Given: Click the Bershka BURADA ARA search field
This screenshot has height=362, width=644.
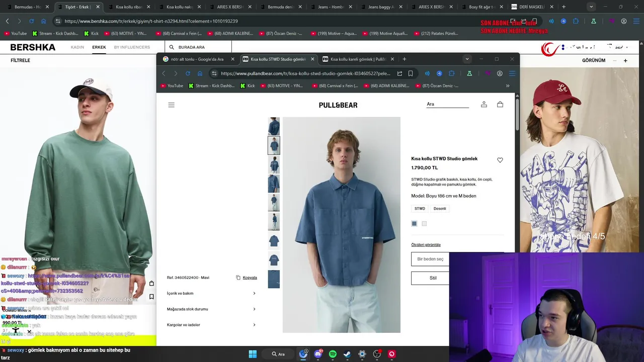Looking at the screenshot, I should click(199, 47).
